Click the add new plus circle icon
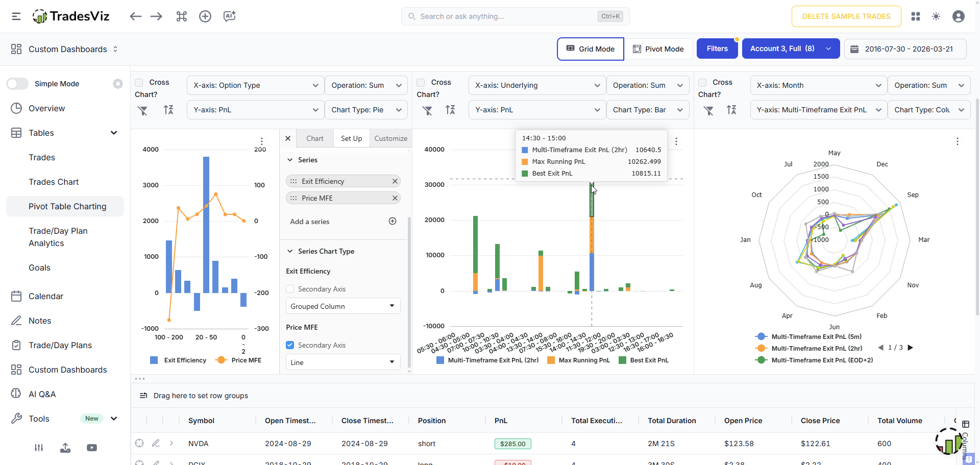The image size is (980, 465). click(205, 16)
